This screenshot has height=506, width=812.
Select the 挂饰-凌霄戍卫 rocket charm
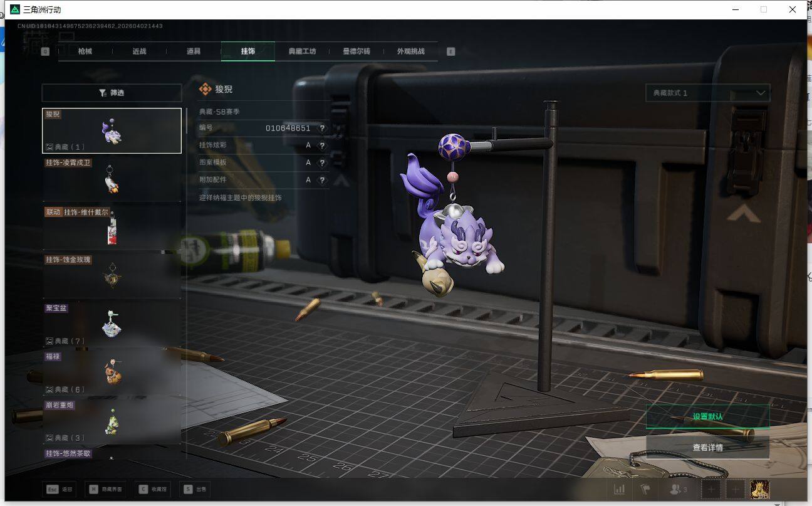(112, 179)
